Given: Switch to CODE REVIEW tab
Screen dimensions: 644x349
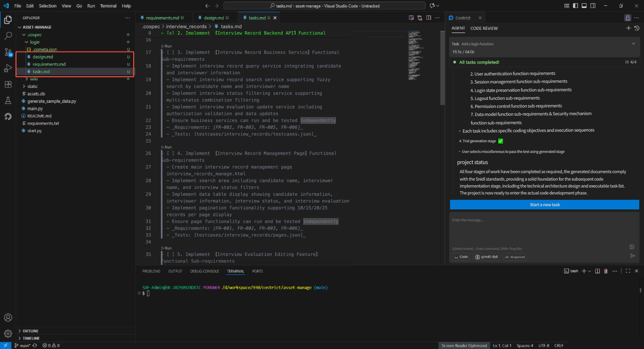Looking at the screenshot, I should coord(484,28).
